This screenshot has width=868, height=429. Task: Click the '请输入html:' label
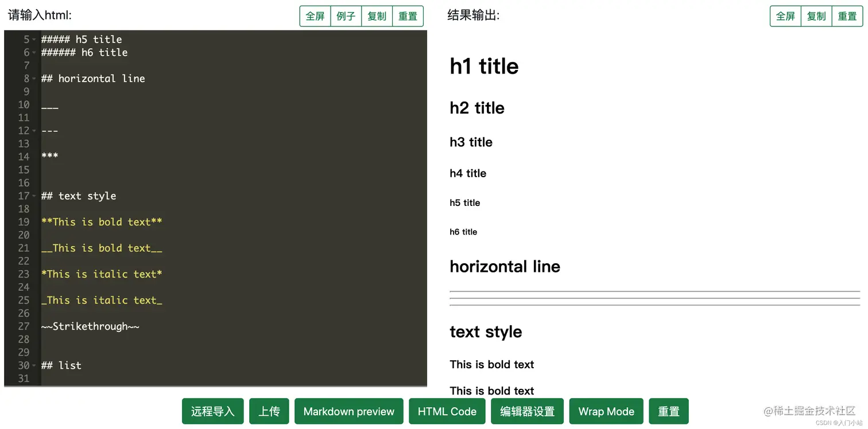[x=40, y=15]
